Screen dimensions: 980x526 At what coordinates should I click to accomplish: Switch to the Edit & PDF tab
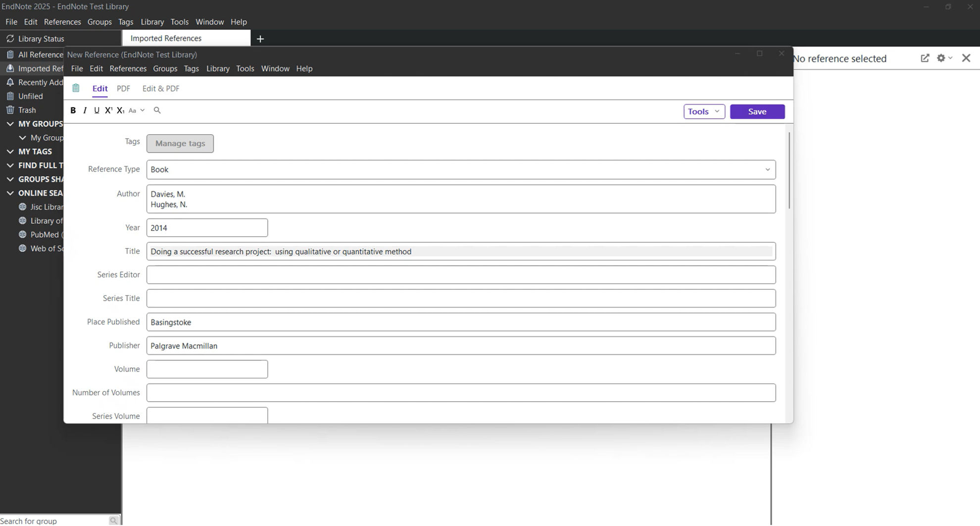(x=161, y=89)
